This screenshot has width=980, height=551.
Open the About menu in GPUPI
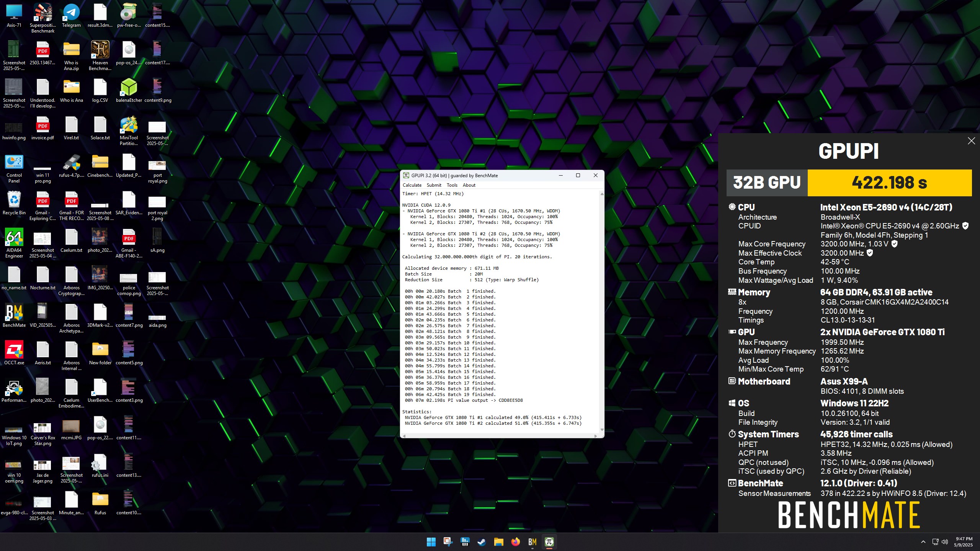tap(469, 185)
